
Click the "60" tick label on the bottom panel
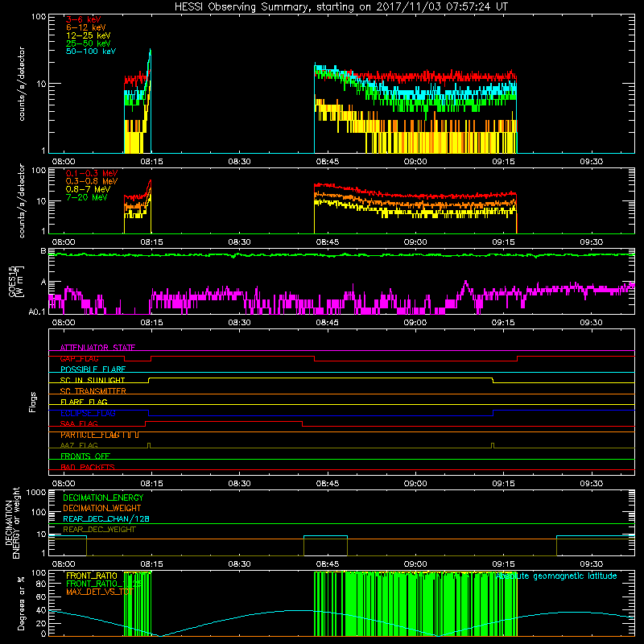click(x=41, y=597)
